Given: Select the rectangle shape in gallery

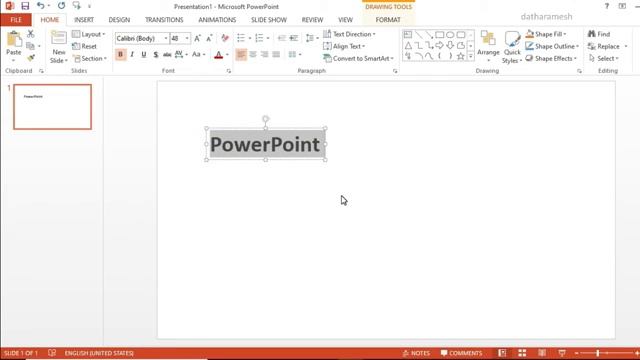Looking at the screenshot, I should [x=439, y=35].
